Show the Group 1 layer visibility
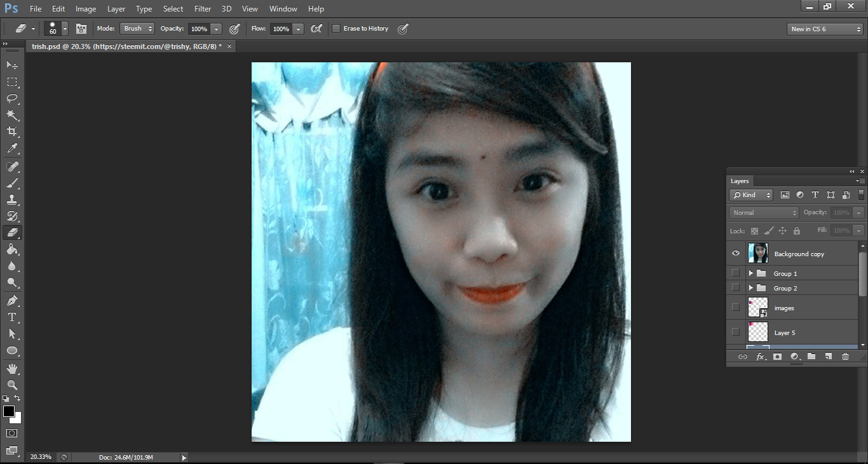 736,273
